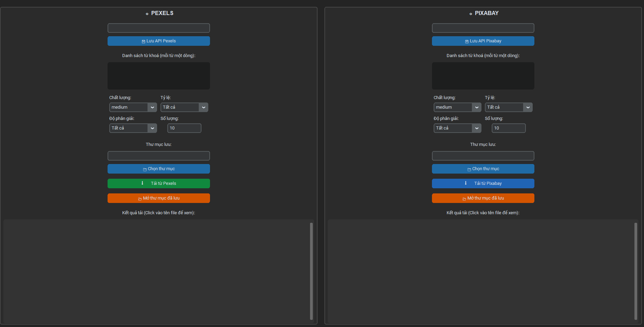Click the download arrow icon for Pixabay
Viewport: 644px width, 327px height.
[x=466, y=183]
